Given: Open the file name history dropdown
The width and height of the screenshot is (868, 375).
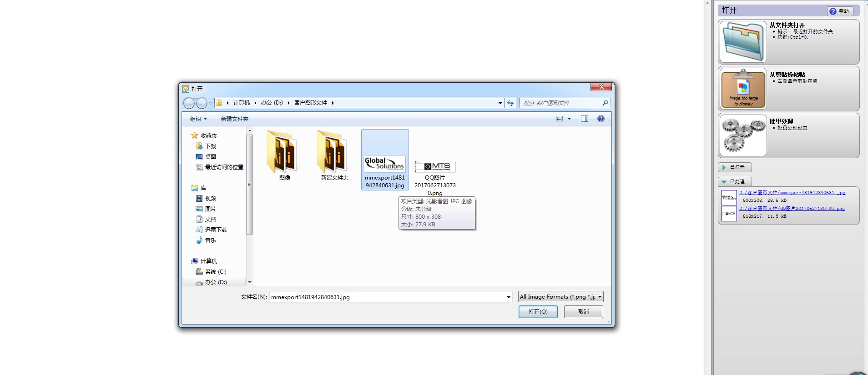Looking at the screenshot, I should [508, 297].
